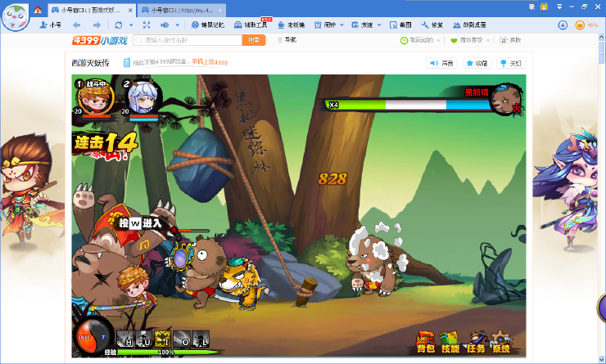606x364 pixels.
Task: Open the home page icon beside the tabs
Action: (x=38, y=10)
